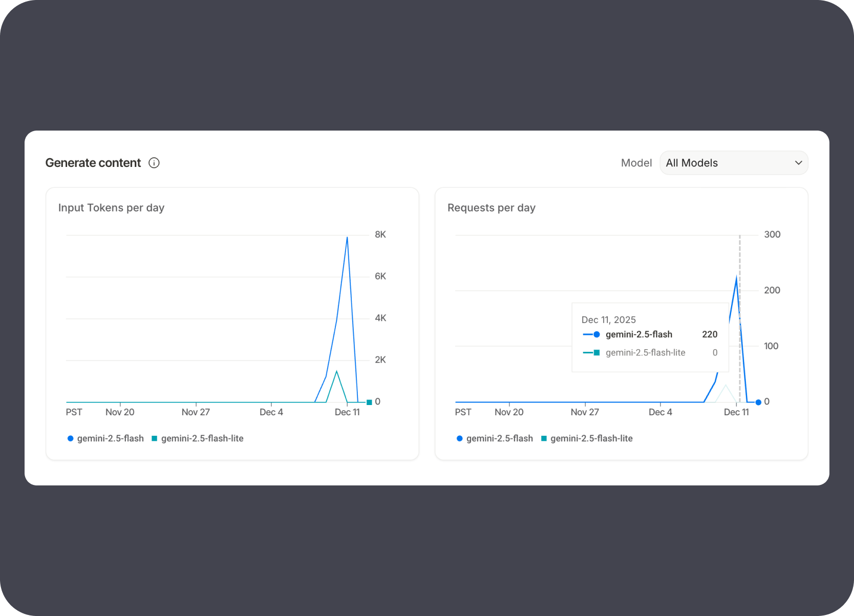Click the Dec 4 axis label in Input Tokens chart
The height and width of the screenshot is (616, 854).
click(271, 412)
